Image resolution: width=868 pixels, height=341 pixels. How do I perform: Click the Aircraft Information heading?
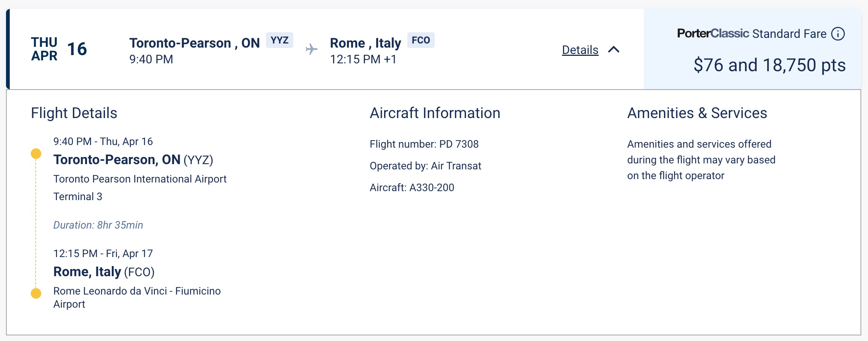(435, 113)
